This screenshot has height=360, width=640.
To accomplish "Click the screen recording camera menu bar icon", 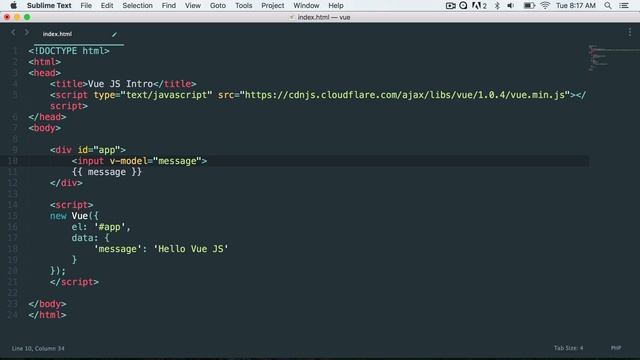I will (451, 6).
